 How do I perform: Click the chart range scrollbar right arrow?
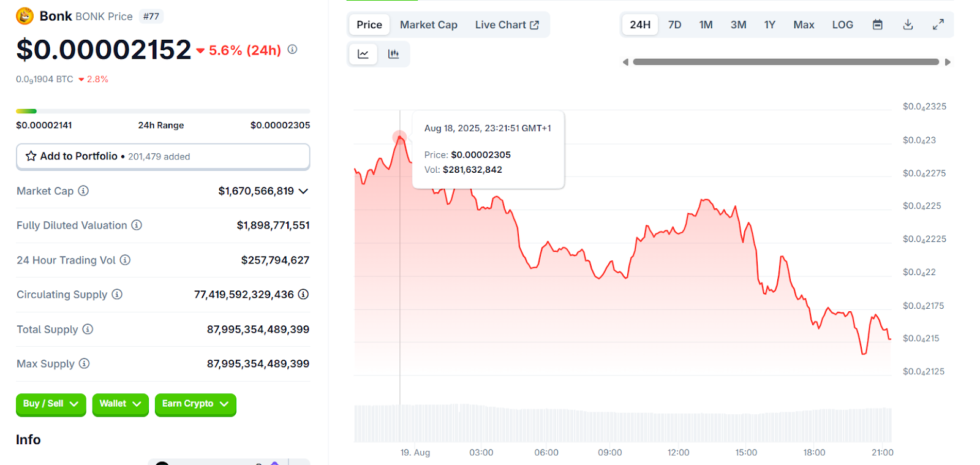(x=948, y=62)
